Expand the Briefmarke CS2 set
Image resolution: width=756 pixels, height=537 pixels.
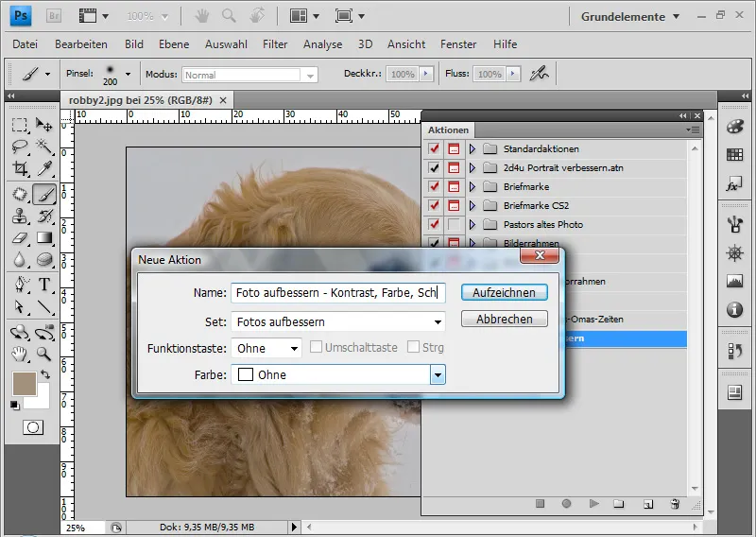[x=472, y=205]
